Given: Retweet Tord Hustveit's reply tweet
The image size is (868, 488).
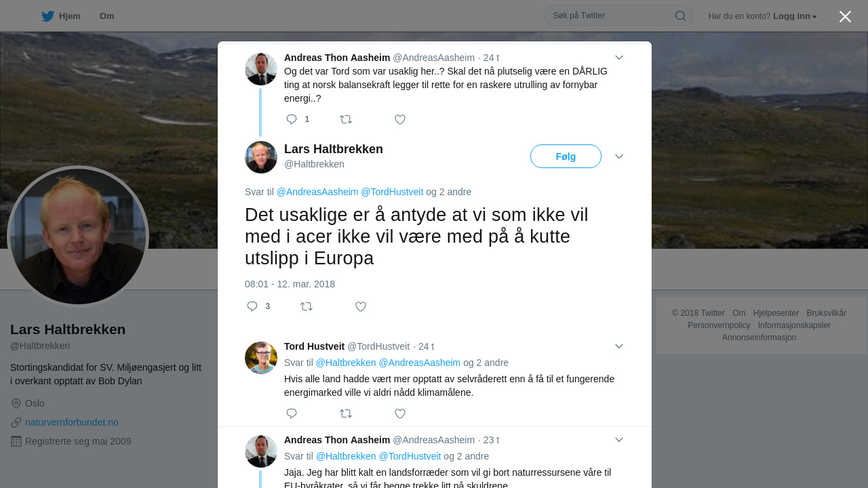Looking at the screenshot, I should click(346, 413).
